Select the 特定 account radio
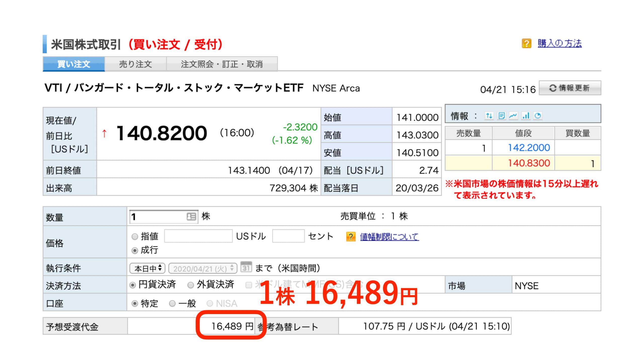 click(x=135, y=304)
